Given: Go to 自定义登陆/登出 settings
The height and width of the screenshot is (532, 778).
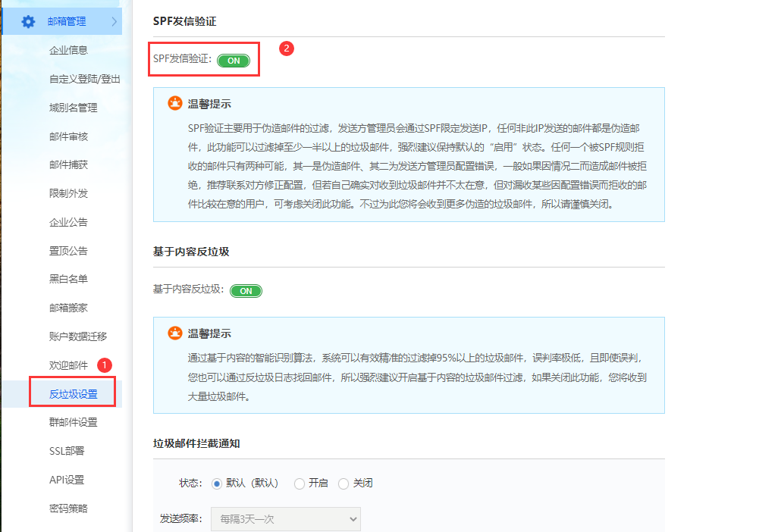Looking at the screenshot, I should 84,79.
